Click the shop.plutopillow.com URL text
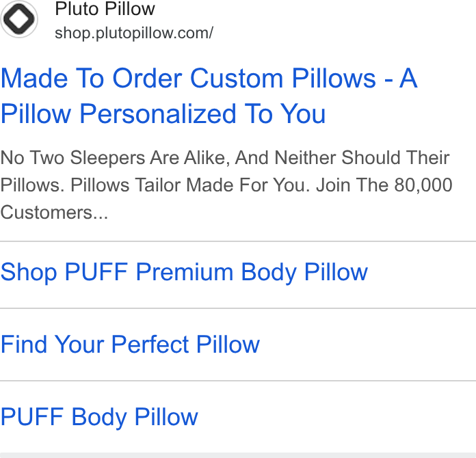Viewport: 476px width, 458px height. pos(134,33)
